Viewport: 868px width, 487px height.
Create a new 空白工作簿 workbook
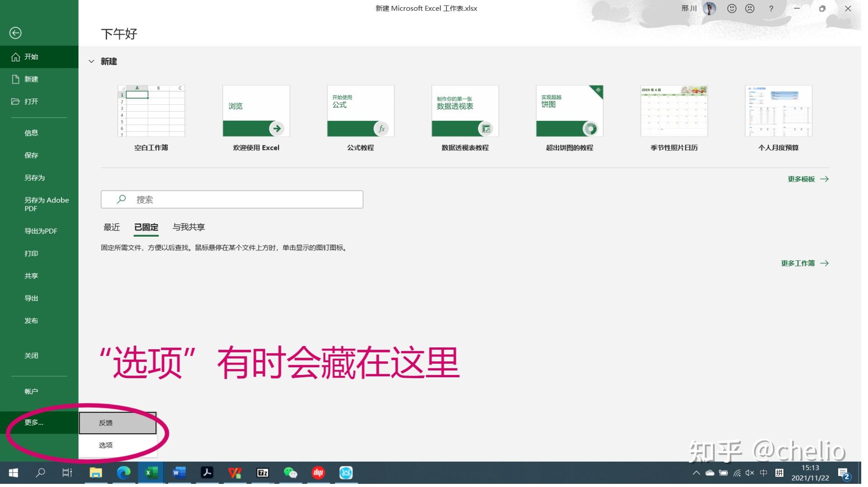pyautogui.click(x=151, y=111)
